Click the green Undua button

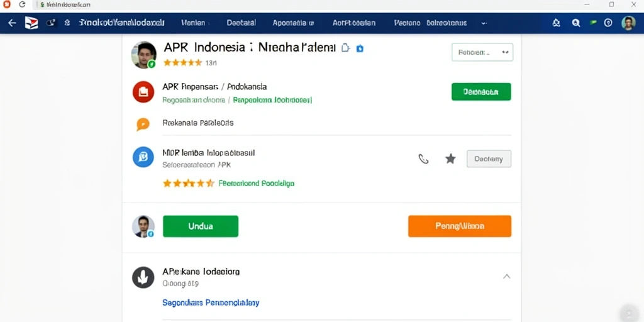tap(201, 226)
